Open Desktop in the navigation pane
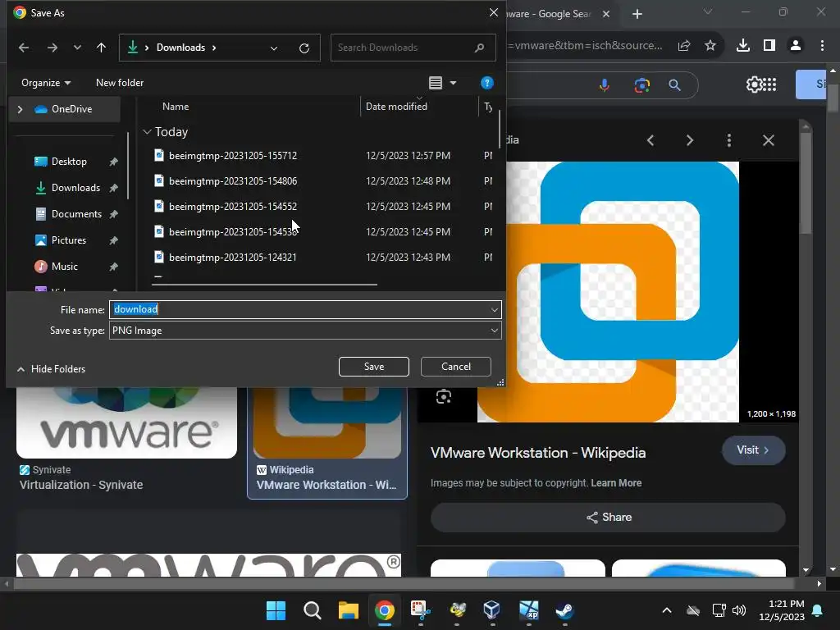The height and width of the screenshot is (630, 840). [x=69, y=162]
